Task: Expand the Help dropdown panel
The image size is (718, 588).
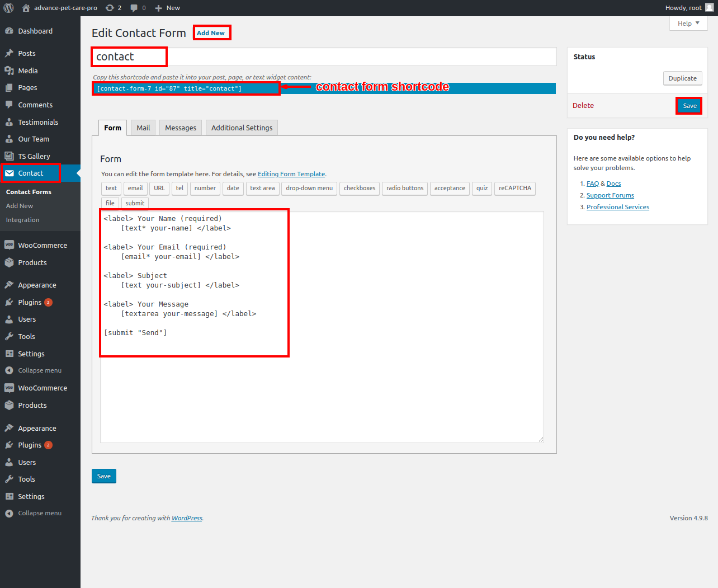Action: 688,23
